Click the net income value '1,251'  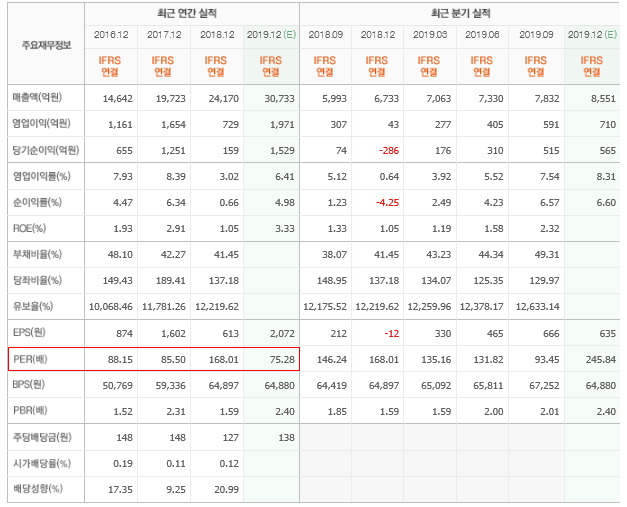click(174, 151)
